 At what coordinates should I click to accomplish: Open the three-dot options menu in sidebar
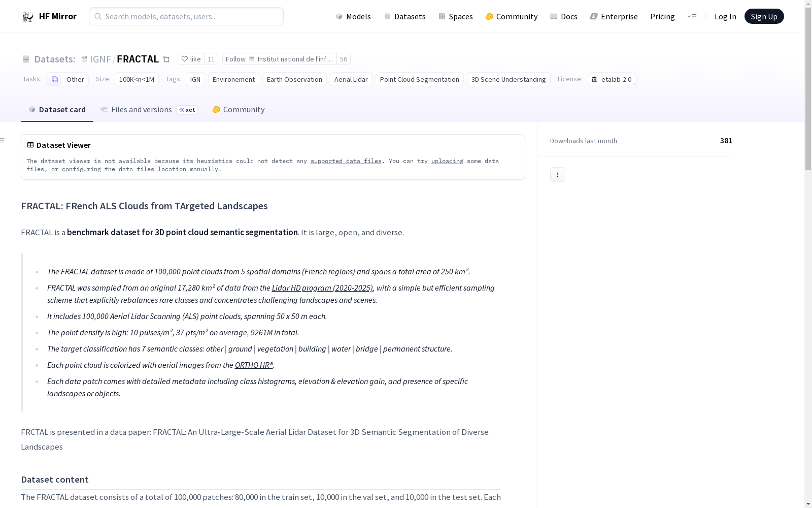[558, 175]
